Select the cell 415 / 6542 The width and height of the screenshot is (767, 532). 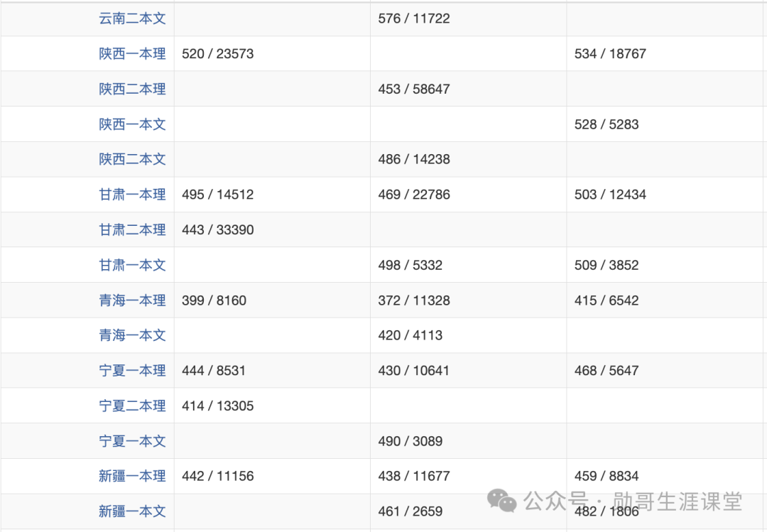[x=666, y=300]
